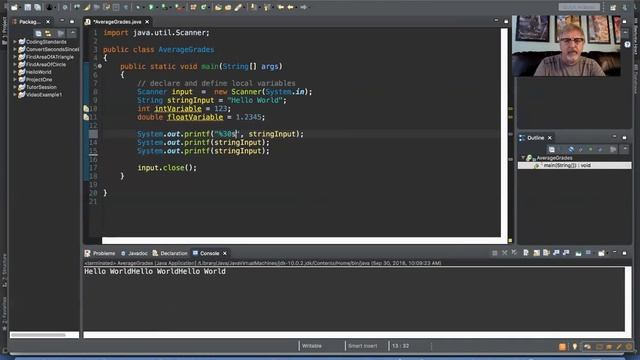
Task: Toggle Pin Console icon
Action: click(x=578, y=253)
